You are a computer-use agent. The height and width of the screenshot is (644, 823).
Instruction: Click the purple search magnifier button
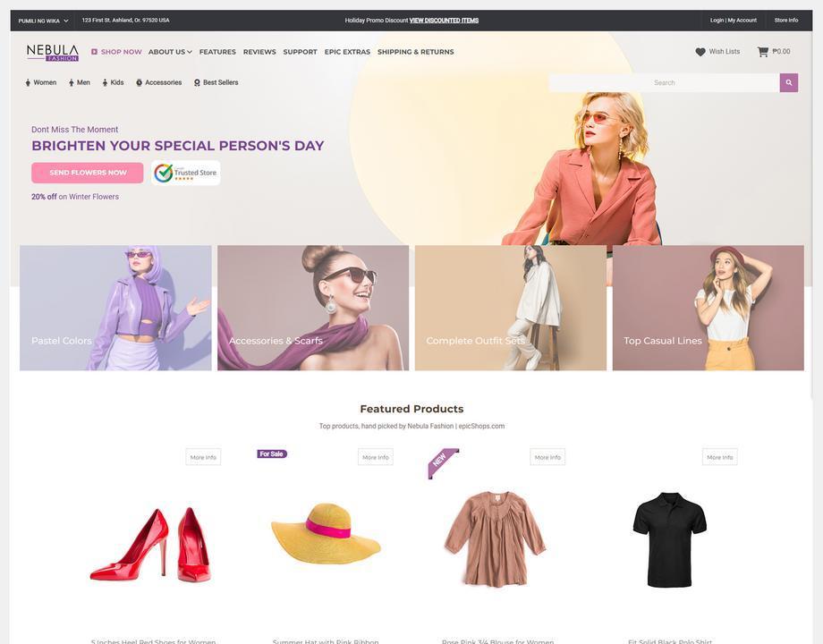pos(788,82)
